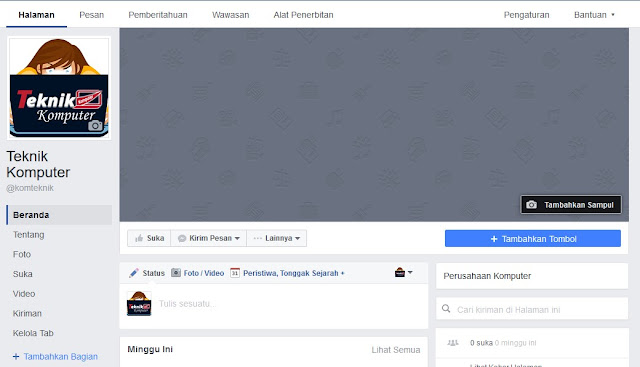640x367 pixels.
Task: Click the thumbs-up Suka icon
Action: pyautogui.click(x=139, y=238)
